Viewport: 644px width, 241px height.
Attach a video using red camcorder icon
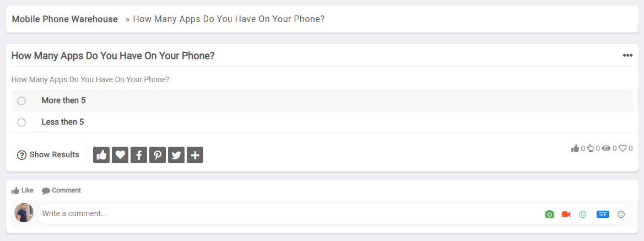[566, 215]
